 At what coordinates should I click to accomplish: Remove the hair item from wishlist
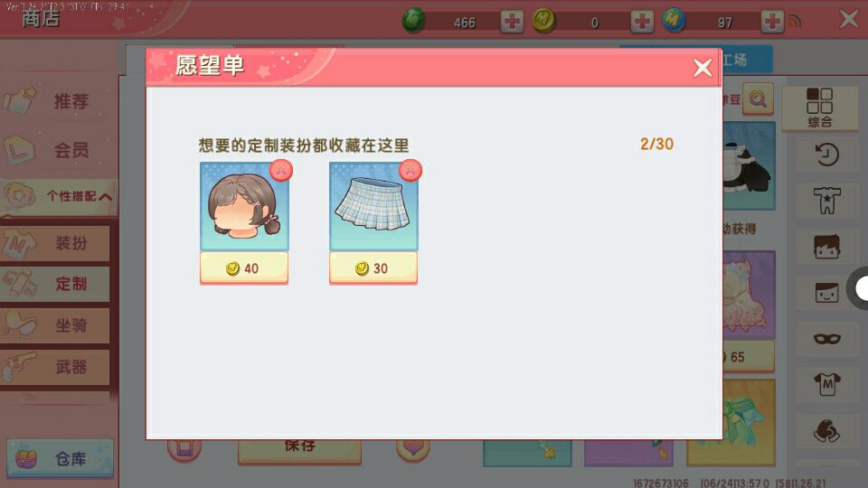[x=281, y=171]
